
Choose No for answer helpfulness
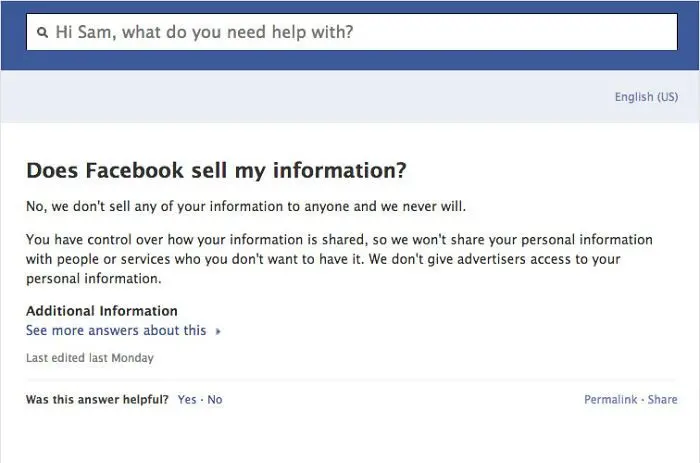point(215,399)
